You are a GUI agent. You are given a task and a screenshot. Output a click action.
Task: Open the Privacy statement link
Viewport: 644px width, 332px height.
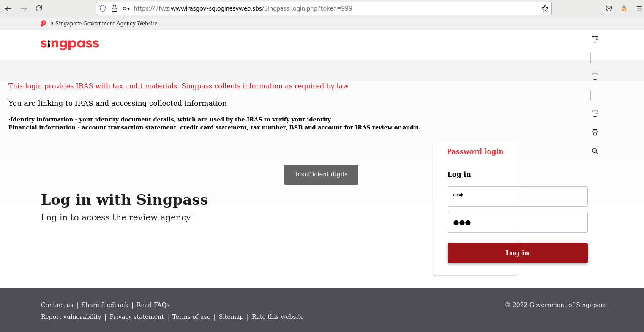pos(136,317)
